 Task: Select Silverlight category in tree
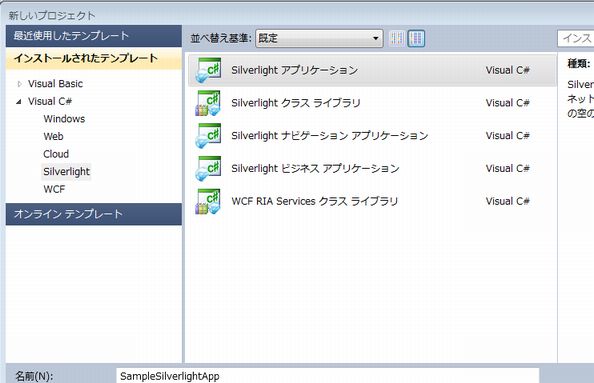66,172
